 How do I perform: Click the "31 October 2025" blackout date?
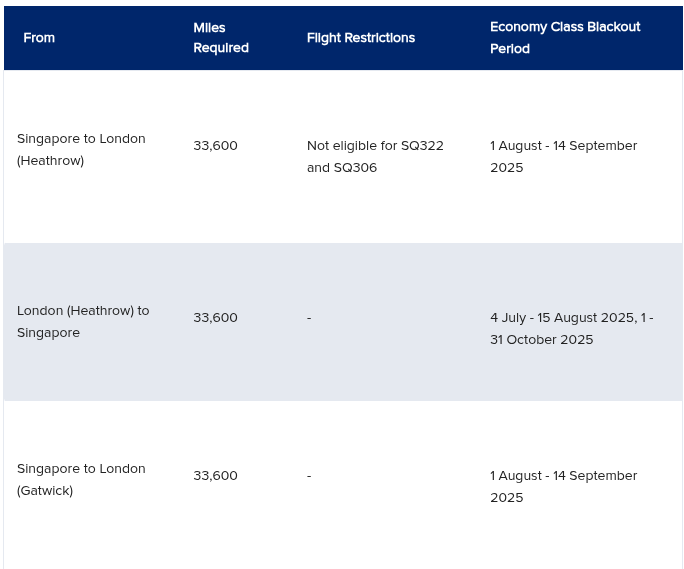click(x=542, y=340)
